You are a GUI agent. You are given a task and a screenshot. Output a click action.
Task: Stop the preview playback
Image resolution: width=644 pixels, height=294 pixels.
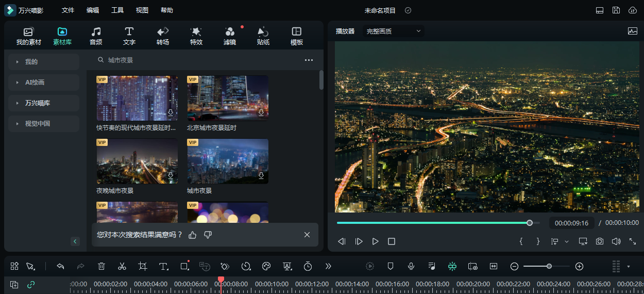392,241
